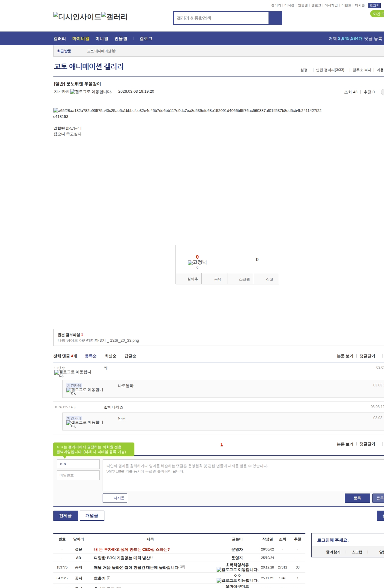Select 미니갤 in the blue navigation bar

point(102,38)
